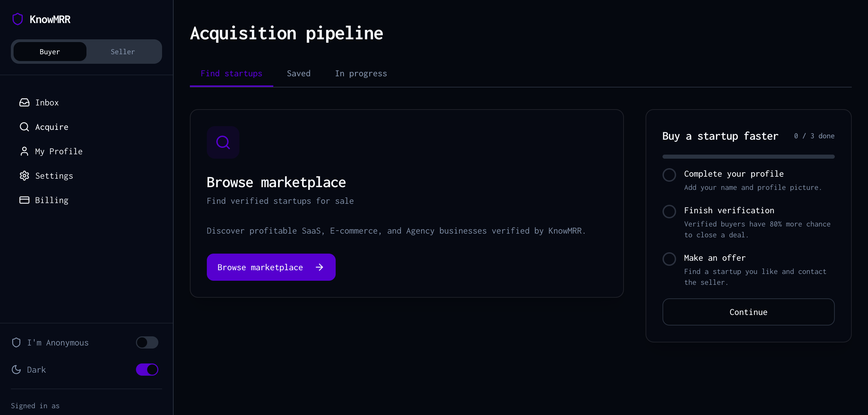Image resolution: width=868 pixels, height=415 pixels.
Task: Click the 'I'm Anonymous' label
Action: coord(58,343)
